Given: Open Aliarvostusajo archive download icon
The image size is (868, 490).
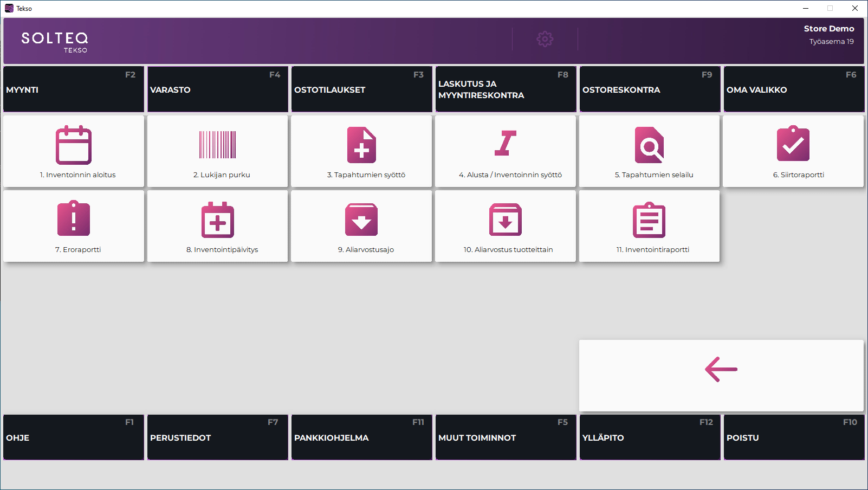Looking at the screenshot, I should [361, 220].
